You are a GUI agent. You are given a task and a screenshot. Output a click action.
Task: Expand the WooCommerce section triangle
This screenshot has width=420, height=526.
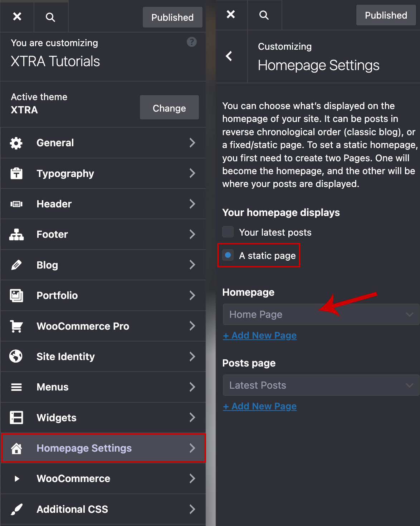[x=16, y=479]
